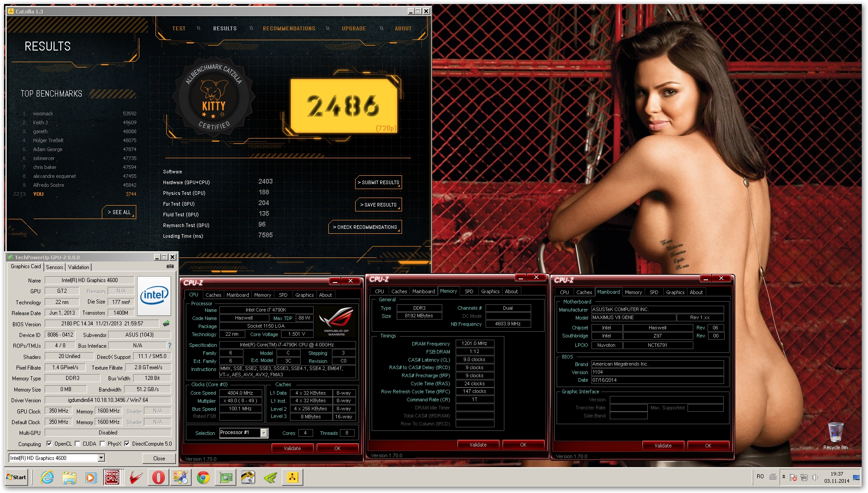
Task: Open the Processor #1 selection dropdown
Action: 264,433
